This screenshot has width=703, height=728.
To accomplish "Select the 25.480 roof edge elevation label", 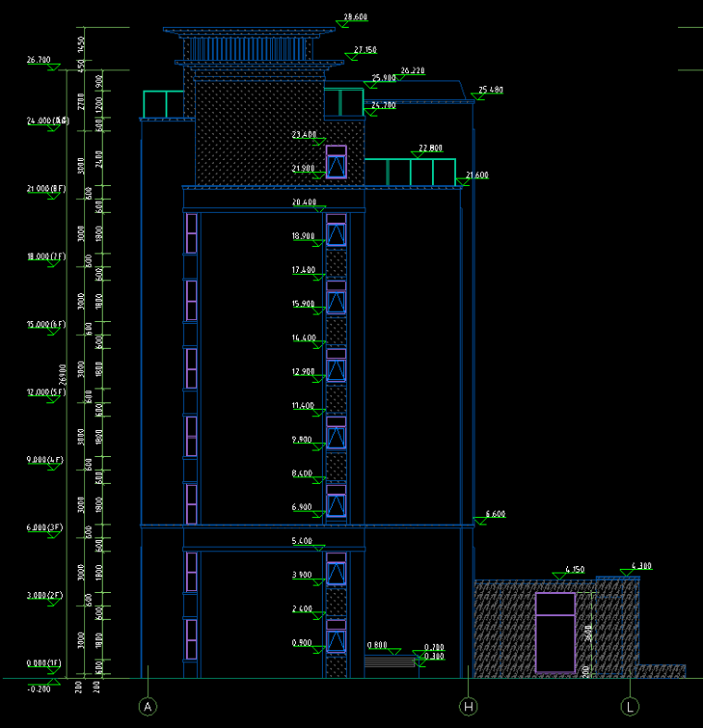I will click(490, 90).
